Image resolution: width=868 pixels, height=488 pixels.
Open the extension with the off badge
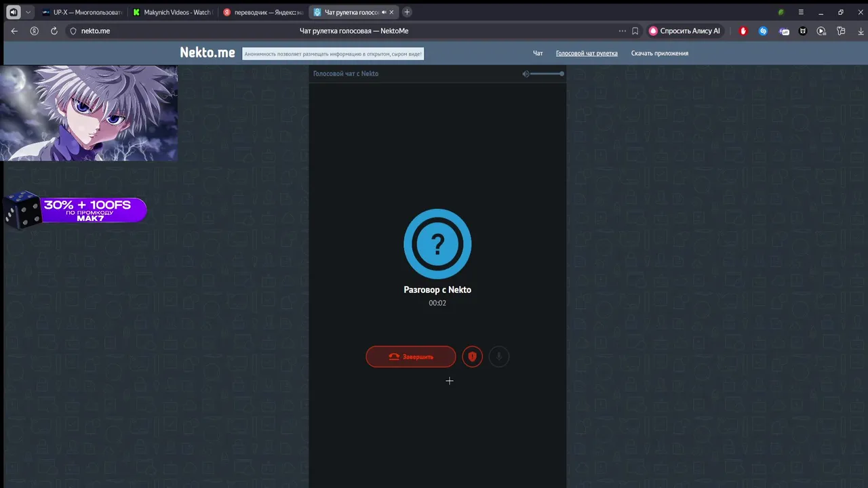(x=784, y=30)
